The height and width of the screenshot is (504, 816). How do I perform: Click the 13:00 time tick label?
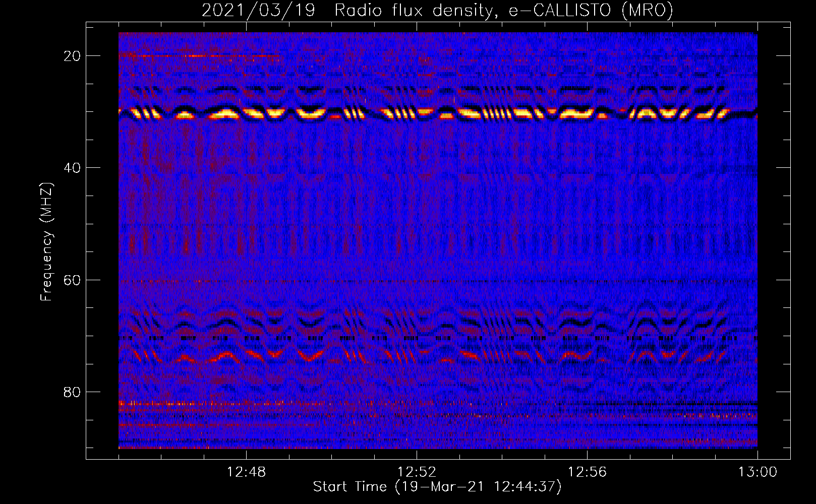click(757, 472)
